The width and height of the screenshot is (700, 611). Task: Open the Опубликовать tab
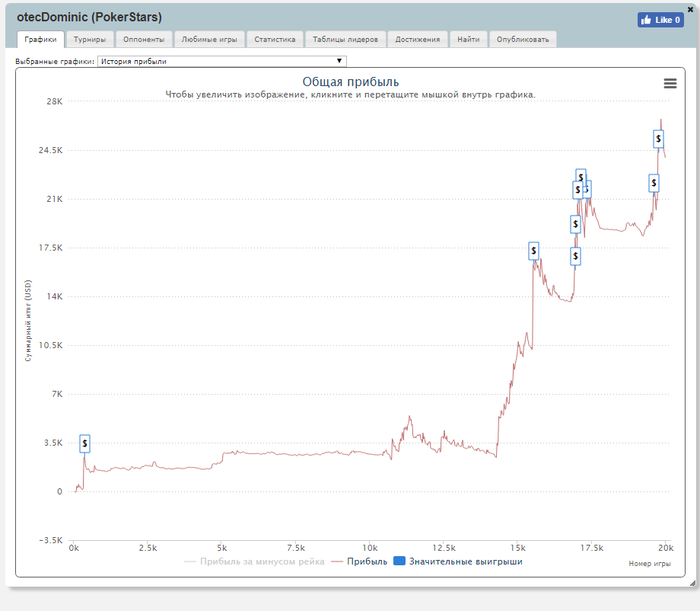(523, 39)
